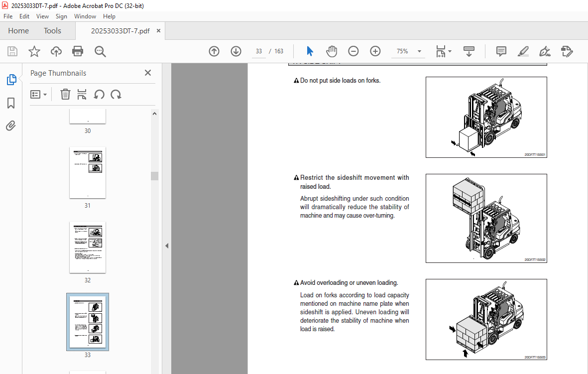Select the page 32 thumbnail
This screenshot has height=374, width=588.
(x=88, y=247)
